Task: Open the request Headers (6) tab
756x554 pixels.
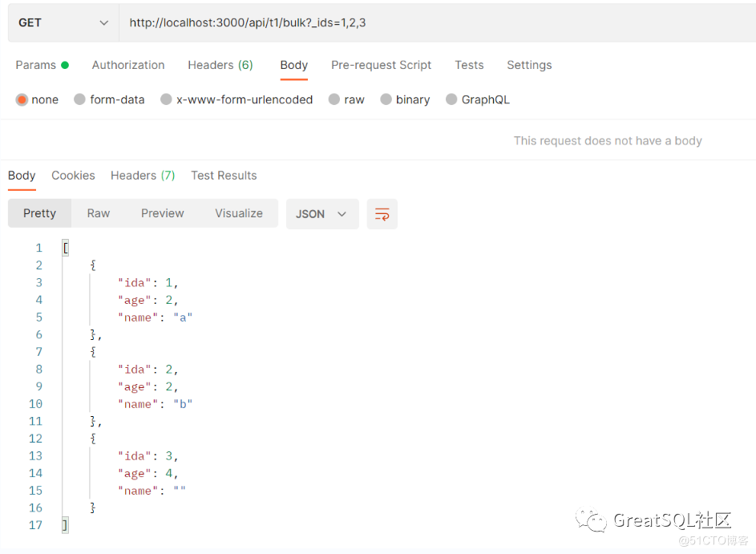Action: click(x=220, y=65)
